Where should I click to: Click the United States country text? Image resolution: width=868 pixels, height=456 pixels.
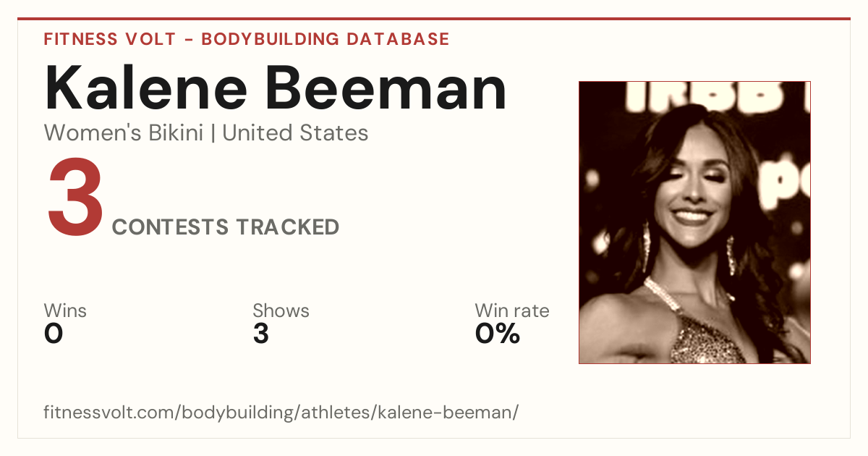tap(295, 133)
